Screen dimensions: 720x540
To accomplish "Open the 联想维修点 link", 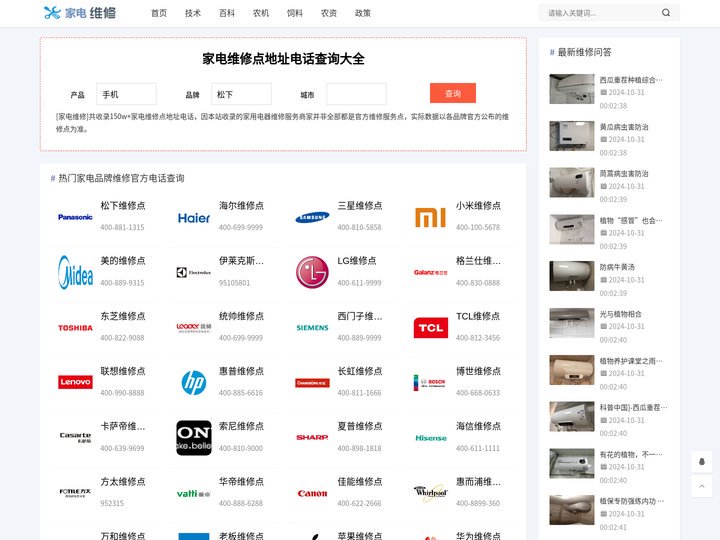I will point(123,371).
